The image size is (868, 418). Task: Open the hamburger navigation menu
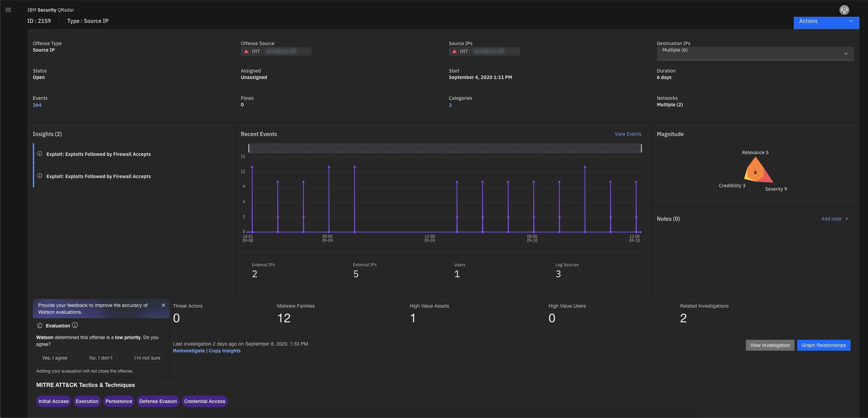click(x=8, y=10)
